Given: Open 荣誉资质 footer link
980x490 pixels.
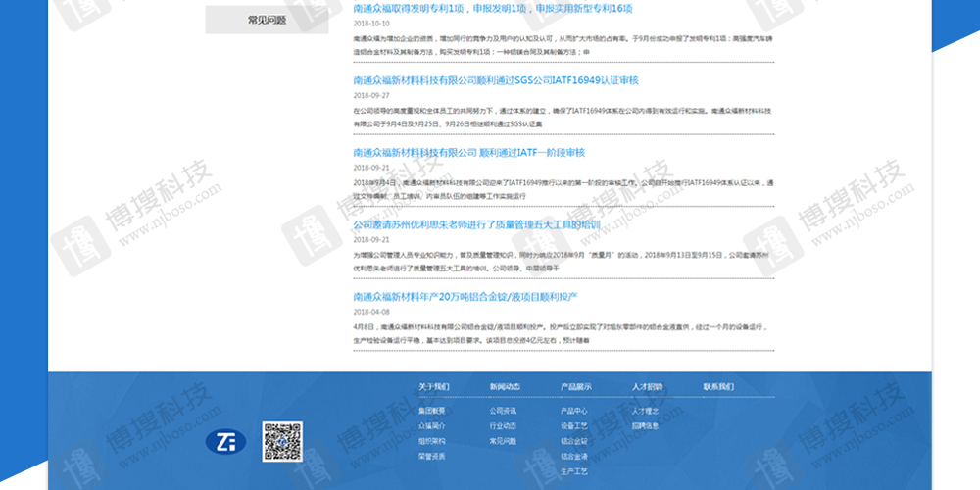Looking at the screenshot, I should pos(432,457).
